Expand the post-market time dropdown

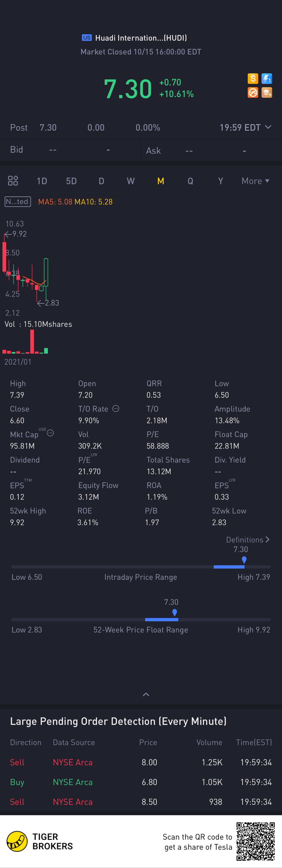coord(268,127)
